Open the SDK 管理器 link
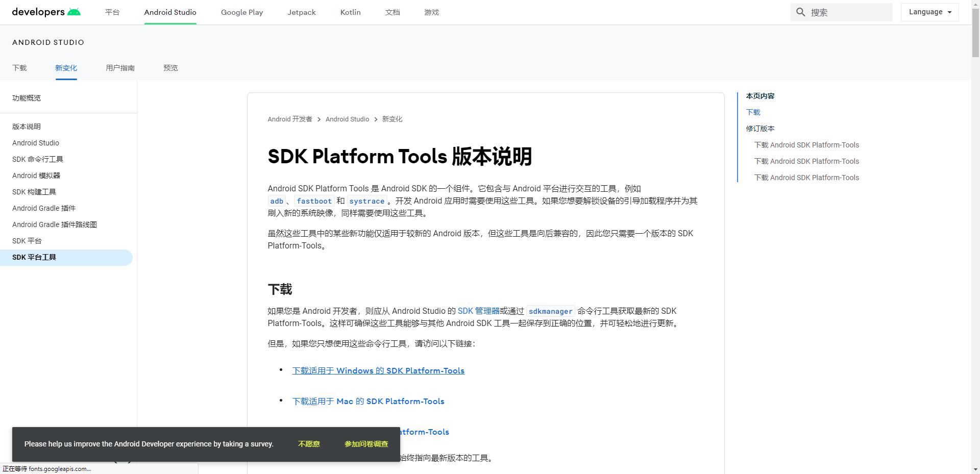 (478, 311)
